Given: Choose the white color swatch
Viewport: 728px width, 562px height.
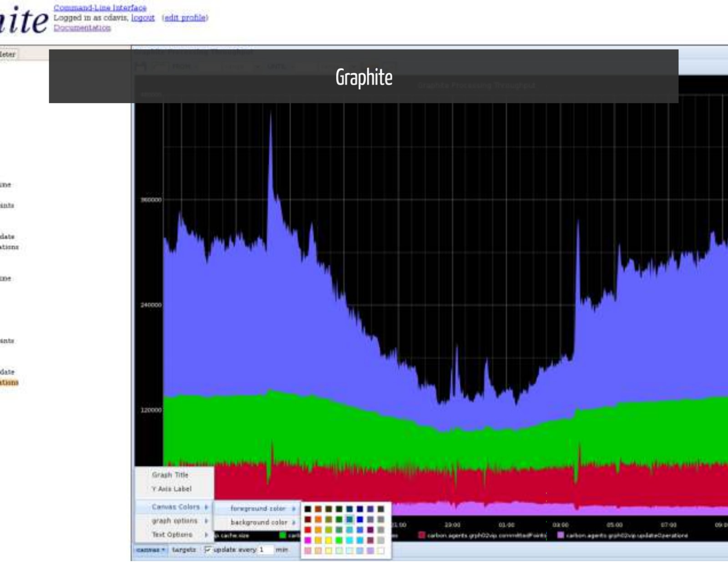Looking at the screenshot, I should pos(381,551).
